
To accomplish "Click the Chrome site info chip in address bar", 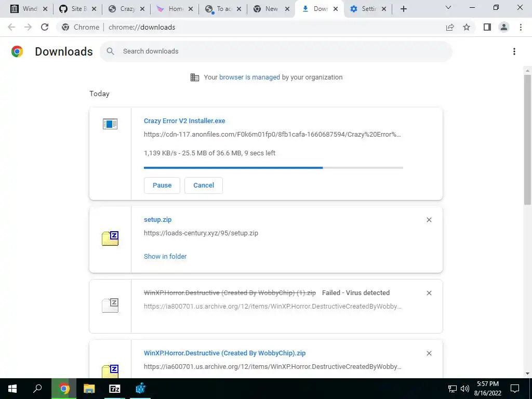I will tap(81, 27).
